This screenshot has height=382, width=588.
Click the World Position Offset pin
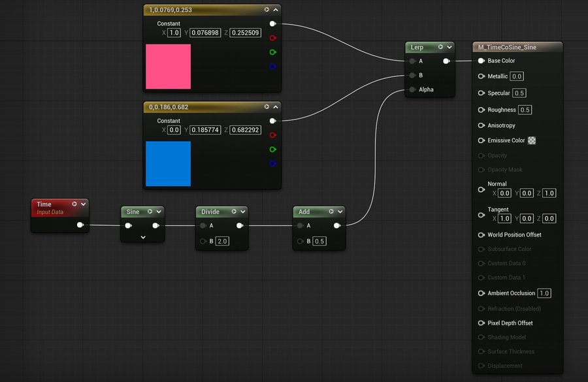481,234
